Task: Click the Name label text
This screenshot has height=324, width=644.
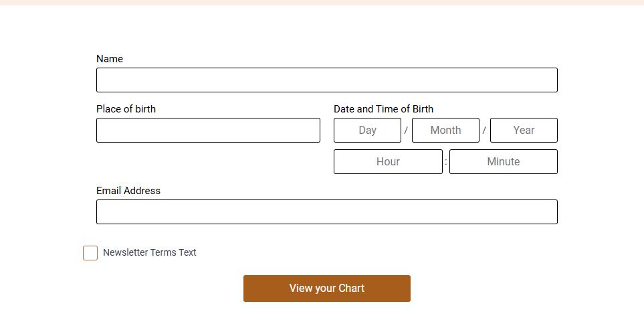Action: click(110, 59)
